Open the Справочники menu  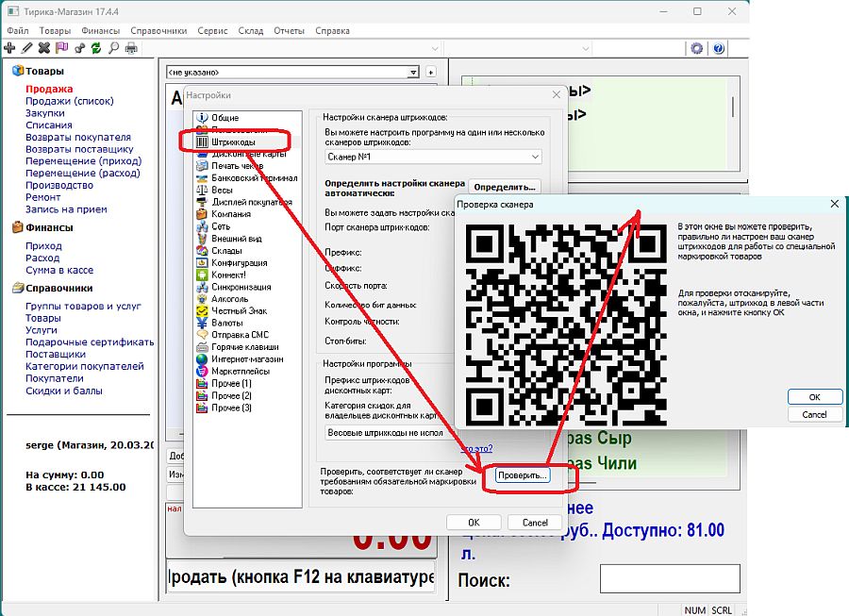[158, 30]
